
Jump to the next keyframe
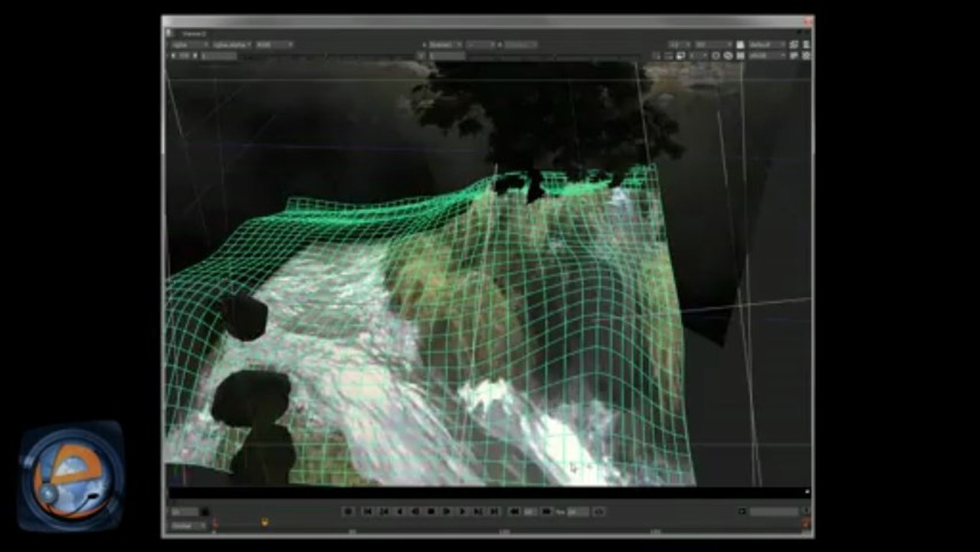479,511
